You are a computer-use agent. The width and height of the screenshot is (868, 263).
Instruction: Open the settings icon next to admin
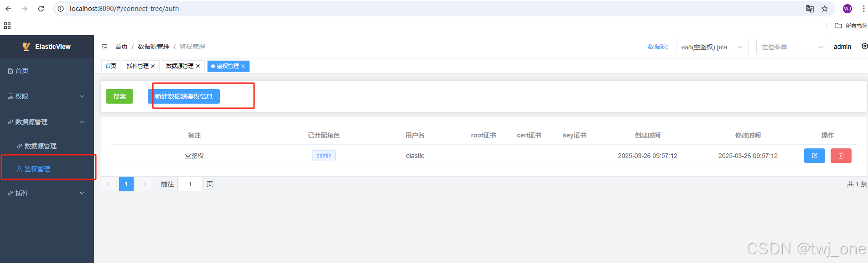click(x=864, y=47)
